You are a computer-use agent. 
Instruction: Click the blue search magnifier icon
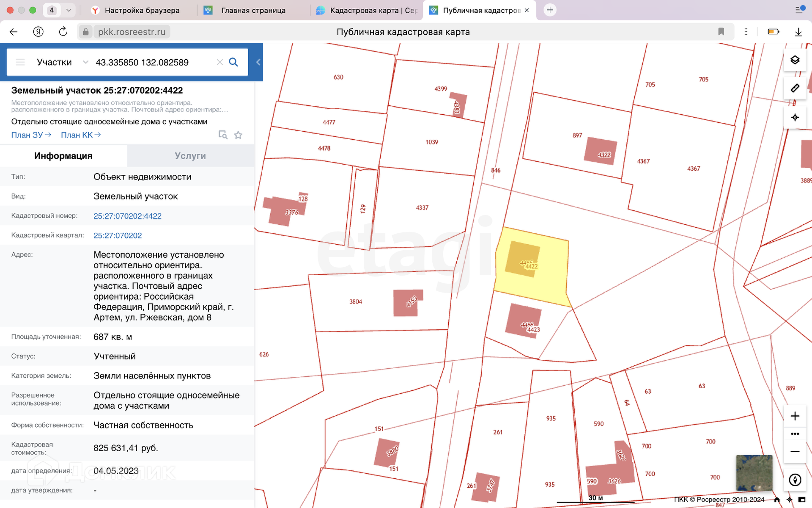[x=233, y=62]
